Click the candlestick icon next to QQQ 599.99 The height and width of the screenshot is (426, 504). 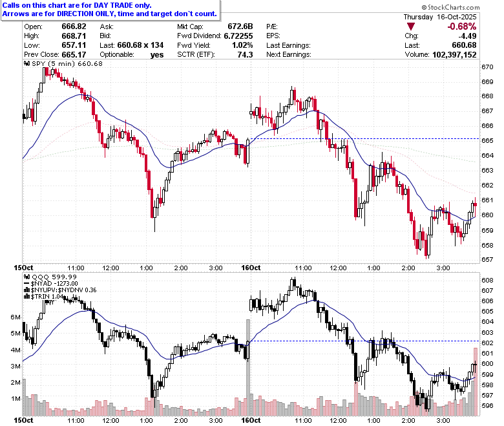[27, 277]
